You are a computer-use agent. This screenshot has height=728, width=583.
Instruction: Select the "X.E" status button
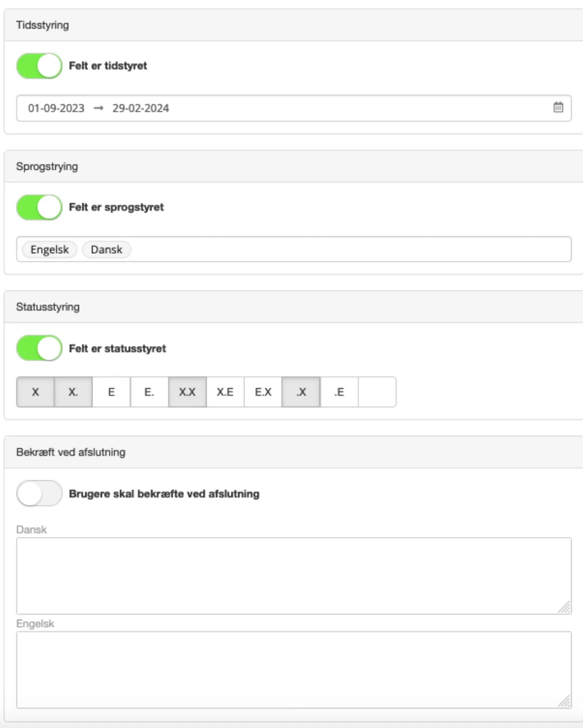(x=225, y=392)
